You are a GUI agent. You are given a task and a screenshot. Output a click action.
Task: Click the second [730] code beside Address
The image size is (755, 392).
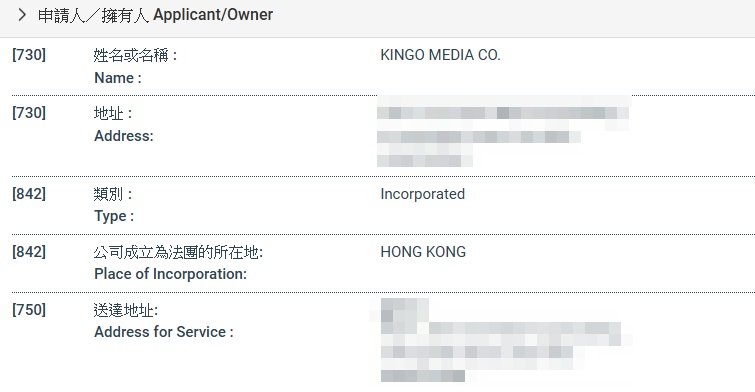(x=29, y=113)
